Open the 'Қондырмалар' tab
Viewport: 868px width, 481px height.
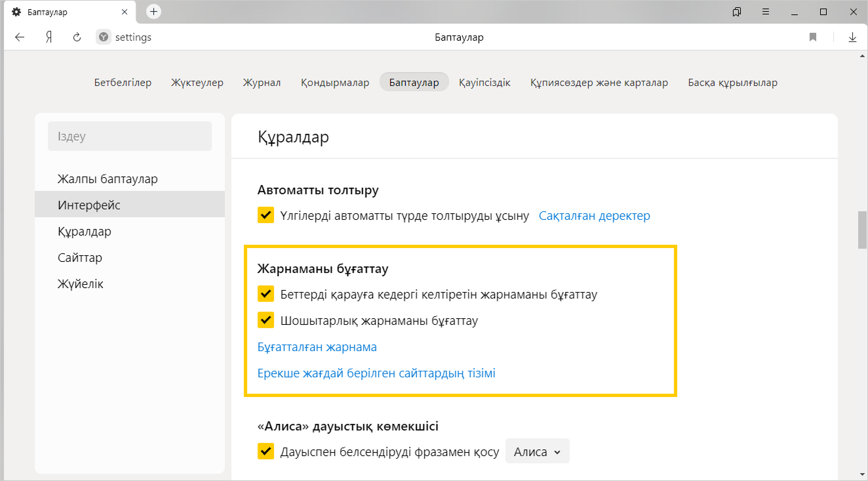[x=335, y=83]
